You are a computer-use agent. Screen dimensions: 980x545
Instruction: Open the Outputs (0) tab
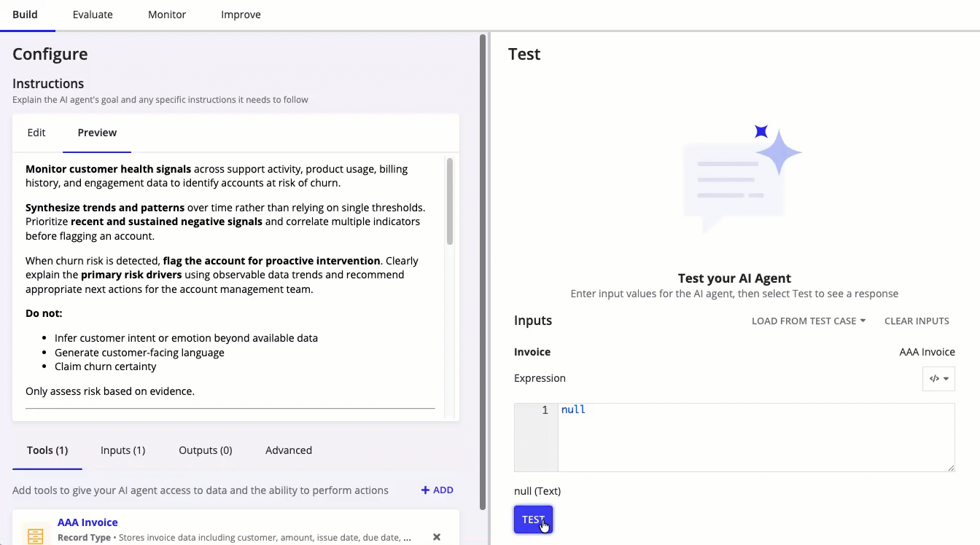click(x=206, y=450)
